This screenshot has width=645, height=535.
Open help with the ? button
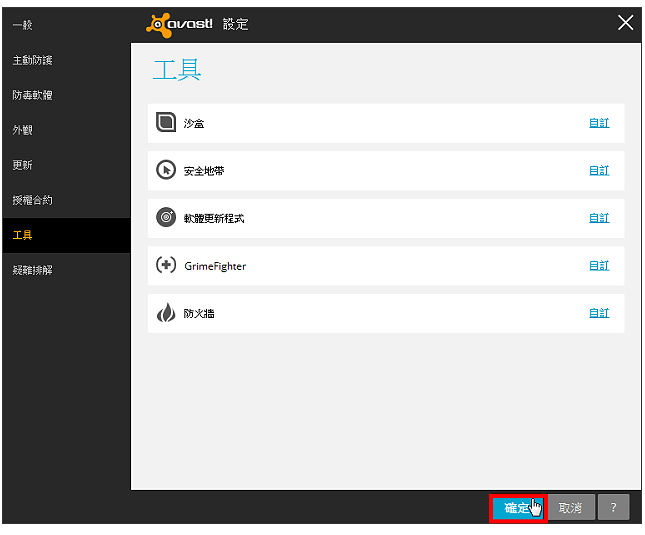pos(613,508)
